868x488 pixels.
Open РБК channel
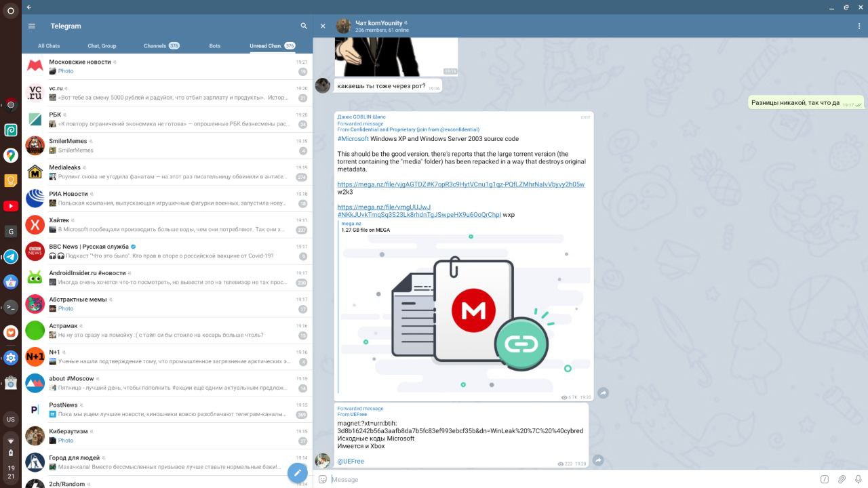point(167,119)
